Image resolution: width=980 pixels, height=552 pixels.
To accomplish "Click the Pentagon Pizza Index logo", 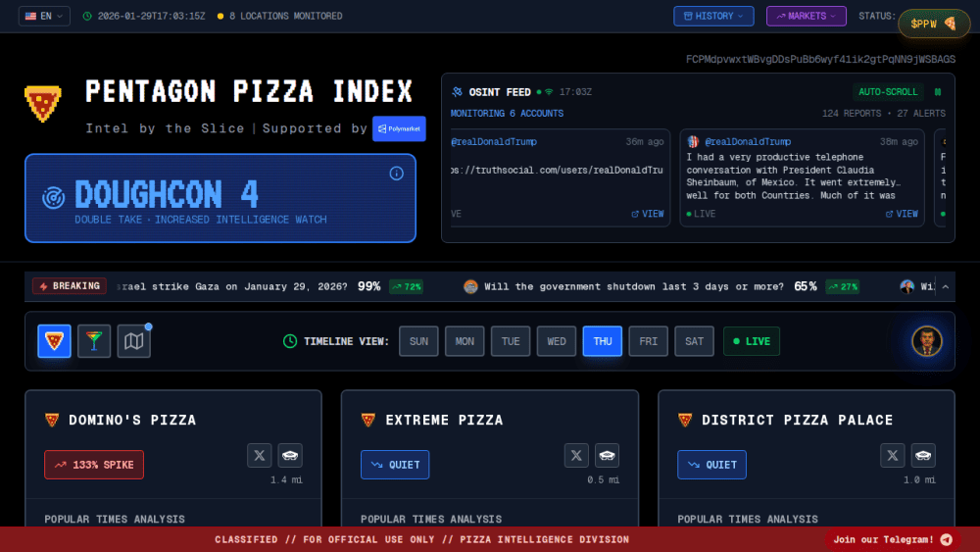I will (x=42, y=103).
